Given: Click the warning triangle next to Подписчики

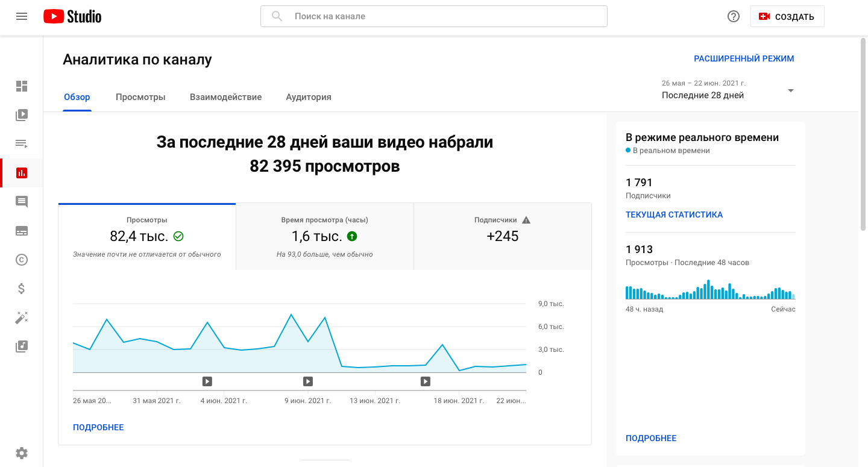Looking at the screenshot, I should tap(526, 220).
